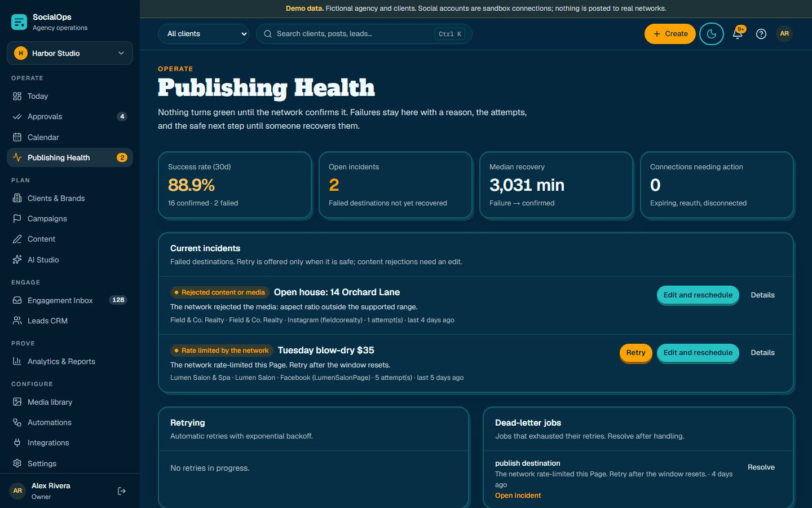Sign out using the logout icon
The height and width of the screenshot is (508, 812).
point(122,491)
